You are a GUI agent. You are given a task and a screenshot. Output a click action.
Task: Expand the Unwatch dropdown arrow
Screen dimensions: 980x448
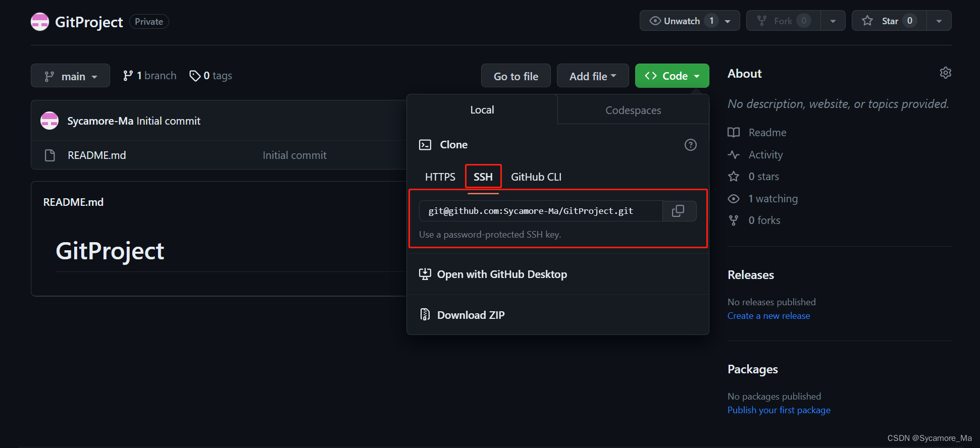tap(728, 21)
